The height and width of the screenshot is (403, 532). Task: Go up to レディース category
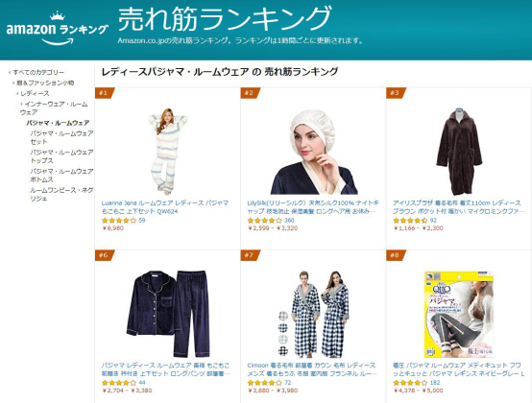[35, 93]
